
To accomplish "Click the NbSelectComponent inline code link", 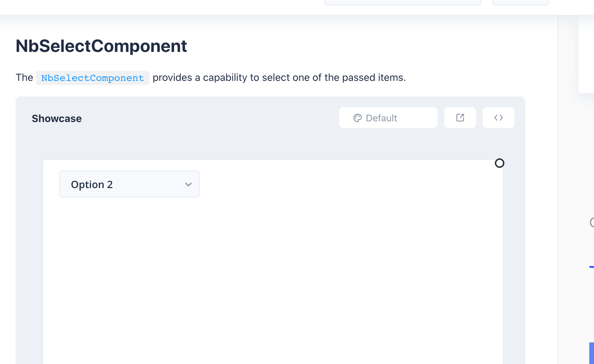I will coord(92,78).
